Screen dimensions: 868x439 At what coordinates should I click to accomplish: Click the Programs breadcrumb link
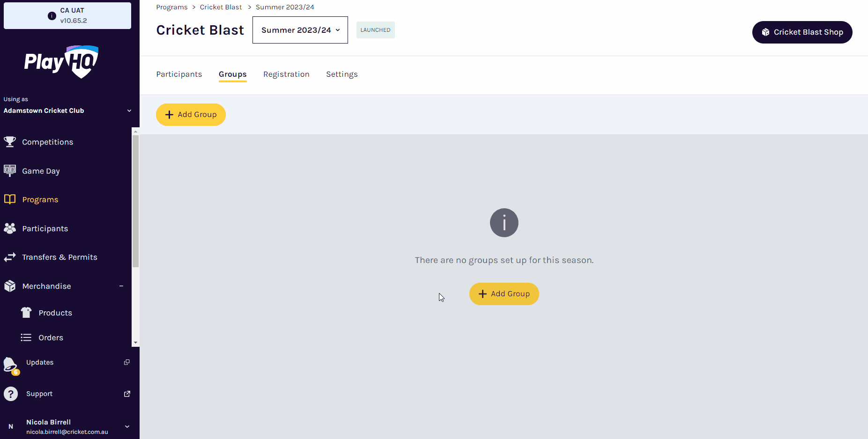[172, 7]
